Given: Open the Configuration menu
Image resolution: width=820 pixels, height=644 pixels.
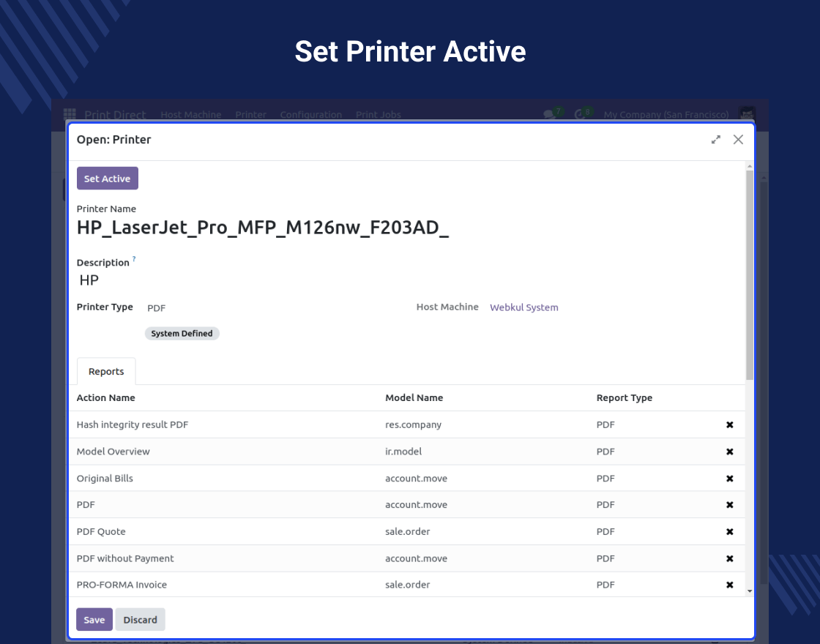Looking at the screenshot, I should pos(310,115).
